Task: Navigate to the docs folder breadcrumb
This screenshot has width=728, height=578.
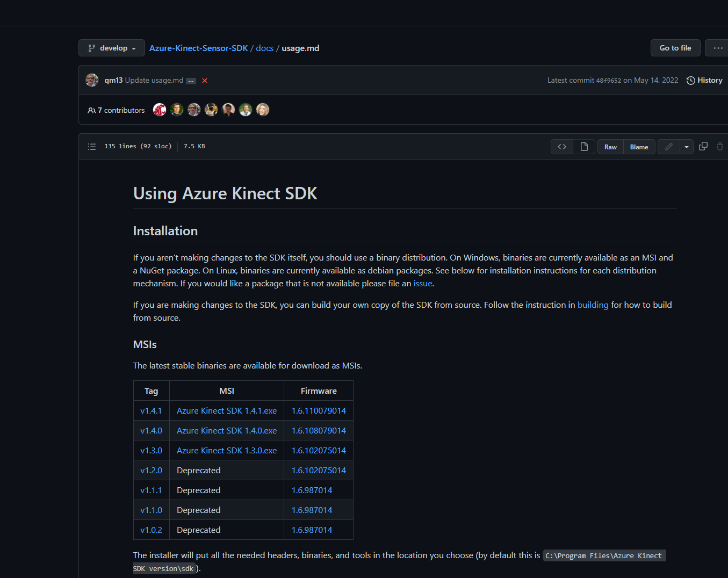Action: [264, 48]
